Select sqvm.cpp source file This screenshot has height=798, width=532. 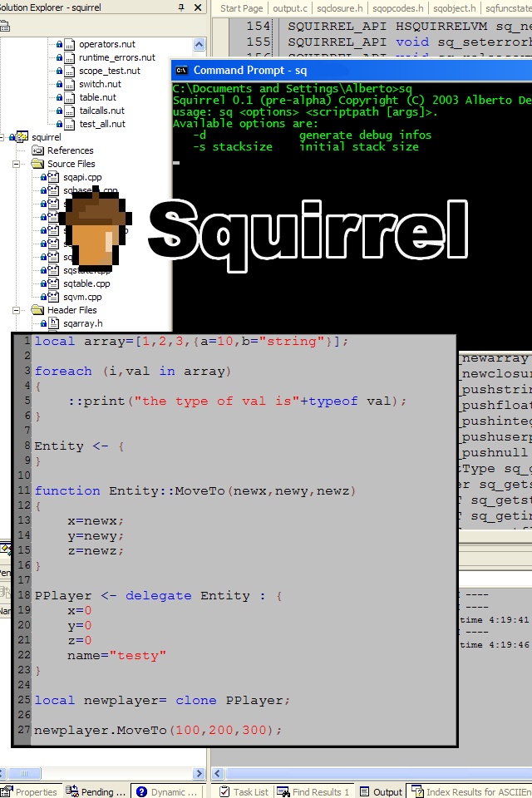pyautogui.click(x=82, y=297)
